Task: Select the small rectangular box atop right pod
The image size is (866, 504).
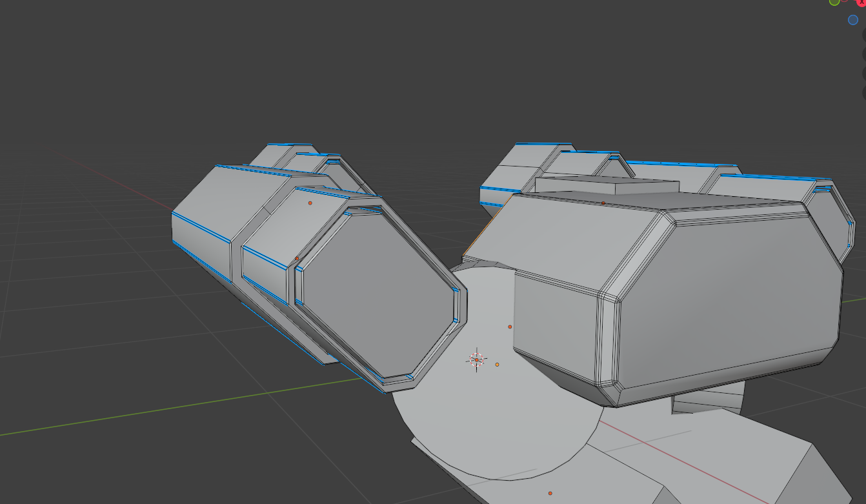Action: tap(607, 186)
